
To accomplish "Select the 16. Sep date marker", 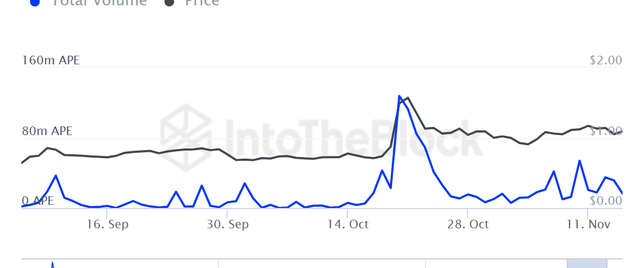I will pyautogui.click(x=107, y=224).
